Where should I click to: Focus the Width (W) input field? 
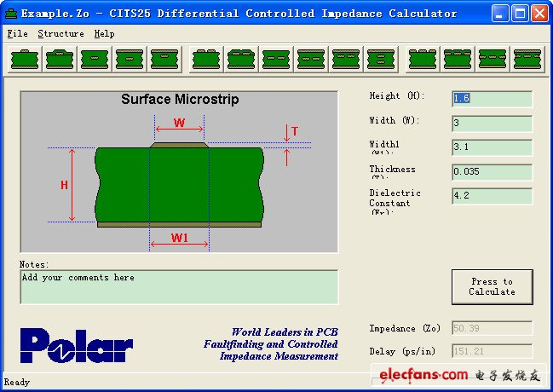point(492,124)
